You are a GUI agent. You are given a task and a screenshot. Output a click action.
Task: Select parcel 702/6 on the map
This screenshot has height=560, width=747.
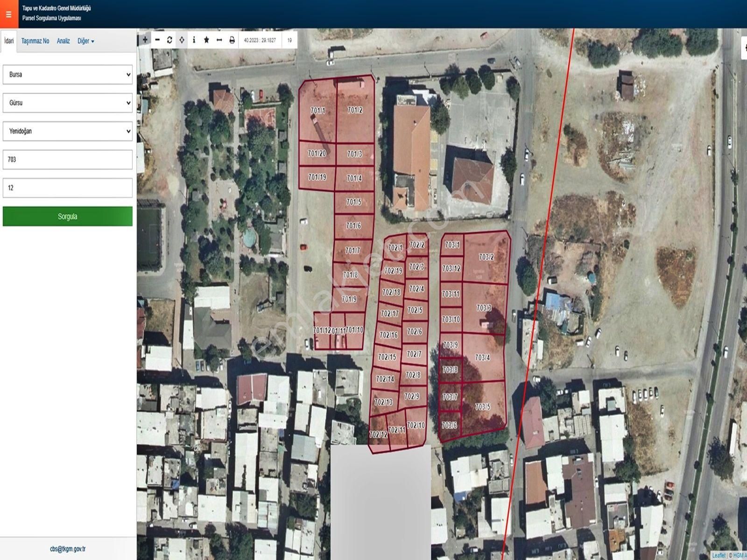tap(415, 332)
